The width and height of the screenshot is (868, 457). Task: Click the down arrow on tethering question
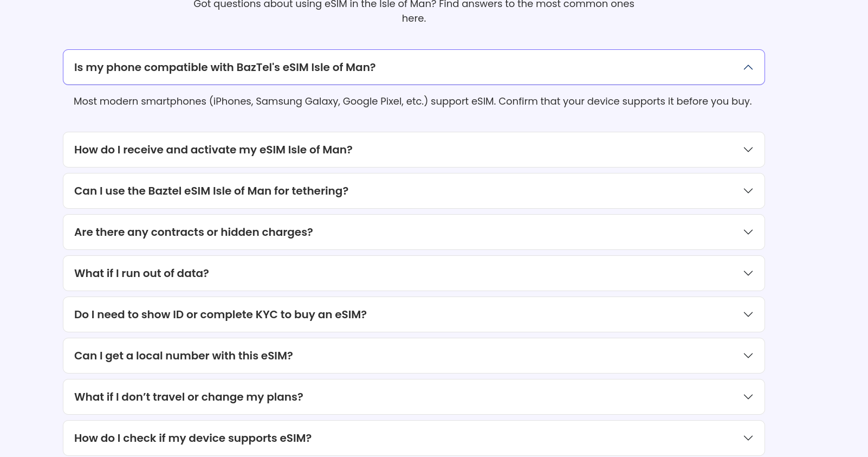coord(748,191)
